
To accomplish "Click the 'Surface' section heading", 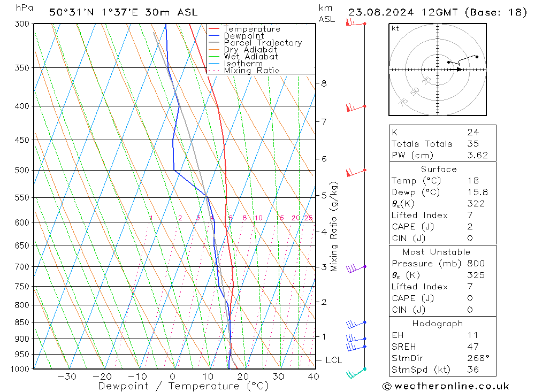I will [x=439, y=169].
